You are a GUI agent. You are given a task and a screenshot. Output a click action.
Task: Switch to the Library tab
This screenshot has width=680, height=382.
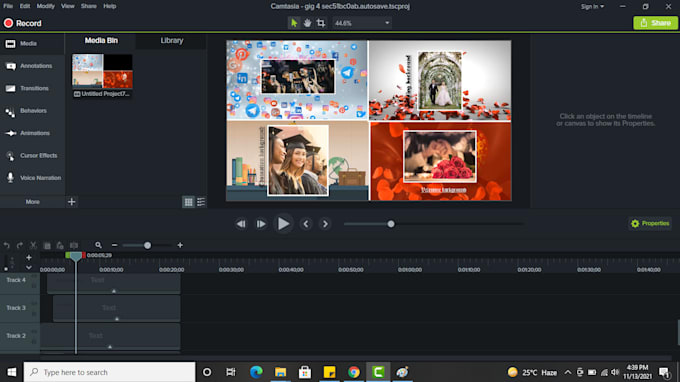172,40
